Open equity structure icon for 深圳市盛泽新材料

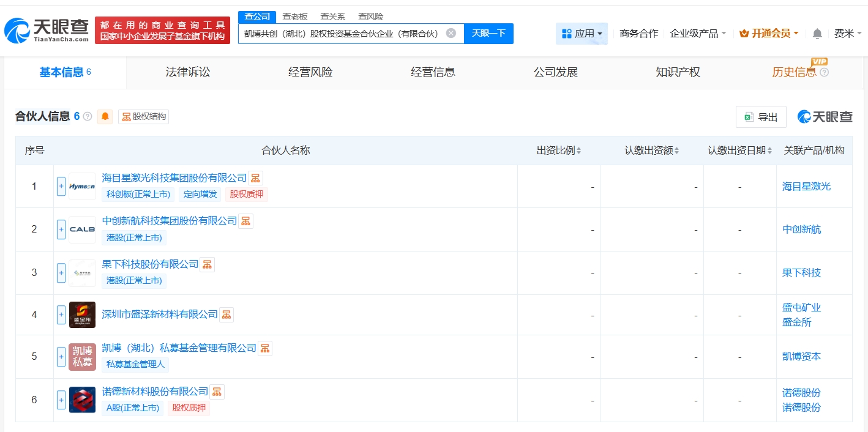226,315
